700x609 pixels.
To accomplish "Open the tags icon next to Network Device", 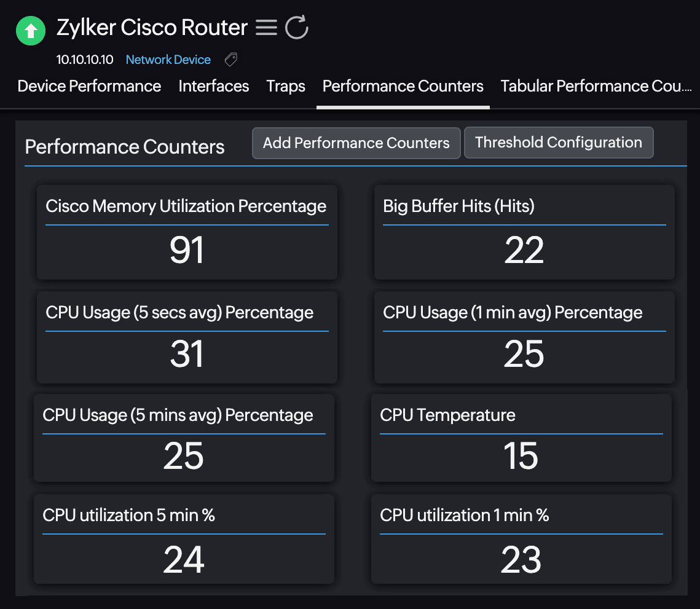I will click(x=230, y=59).
